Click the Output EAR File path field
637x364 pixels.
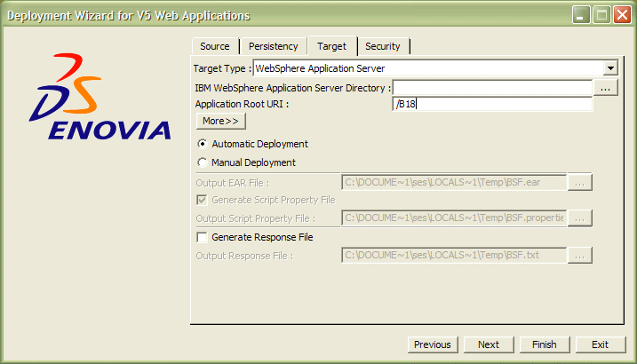(x=454, y=182)
